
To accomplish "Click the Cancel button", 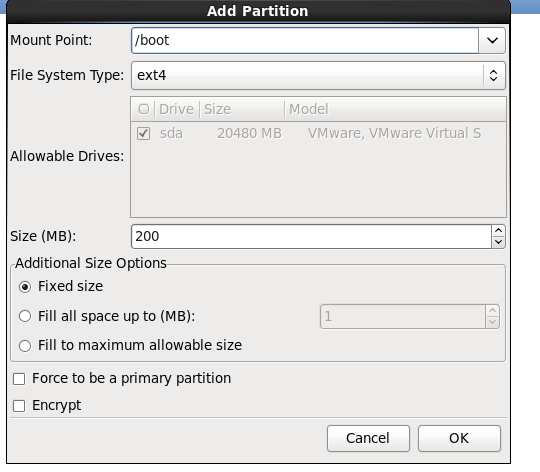I will point(368,438).
